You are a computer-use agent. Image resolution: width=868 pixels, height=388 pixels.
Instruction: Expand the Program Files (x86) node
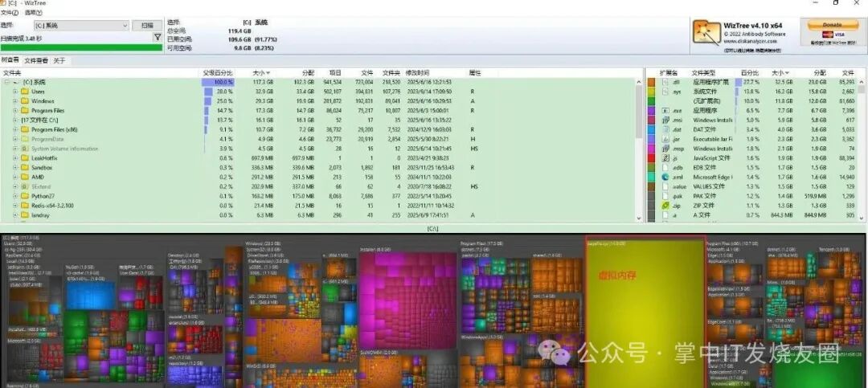pos(15,129)
